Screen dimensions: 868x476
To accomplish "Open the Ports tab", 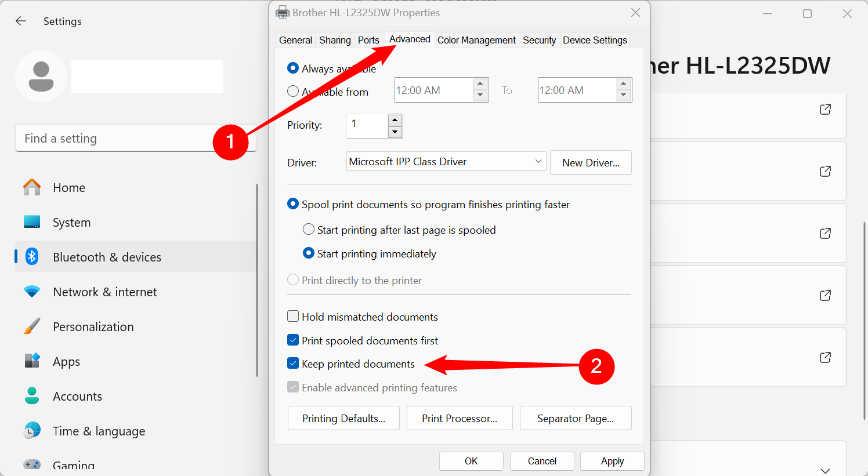I will tap(368, 39).
